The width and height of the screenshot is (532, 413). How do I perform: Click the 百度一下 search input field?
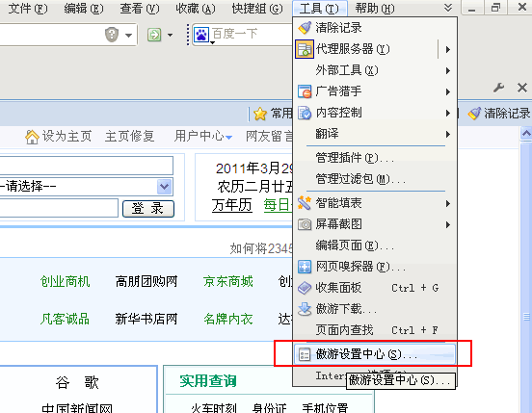pyautogui.click(x=251, y=35)
